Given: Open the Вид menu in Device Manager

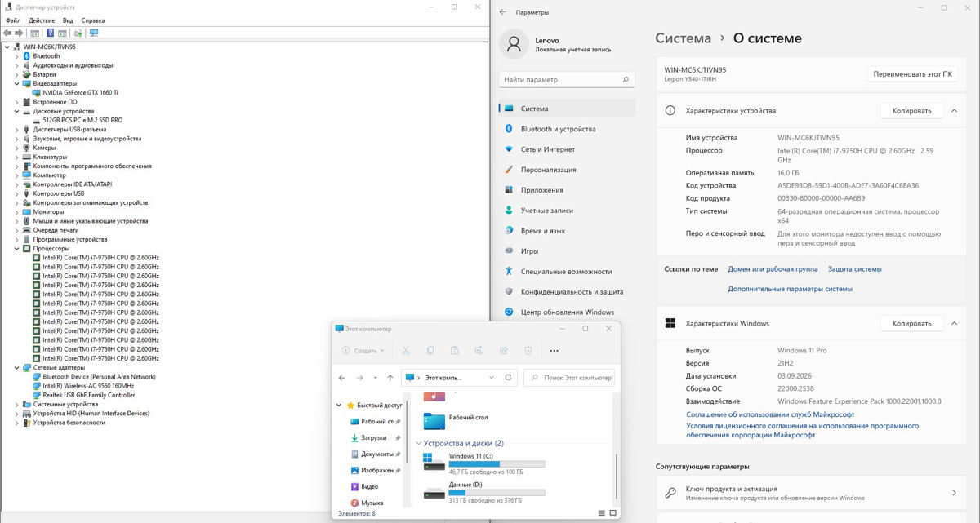Looking at the screenshot, I should (68, 20).
